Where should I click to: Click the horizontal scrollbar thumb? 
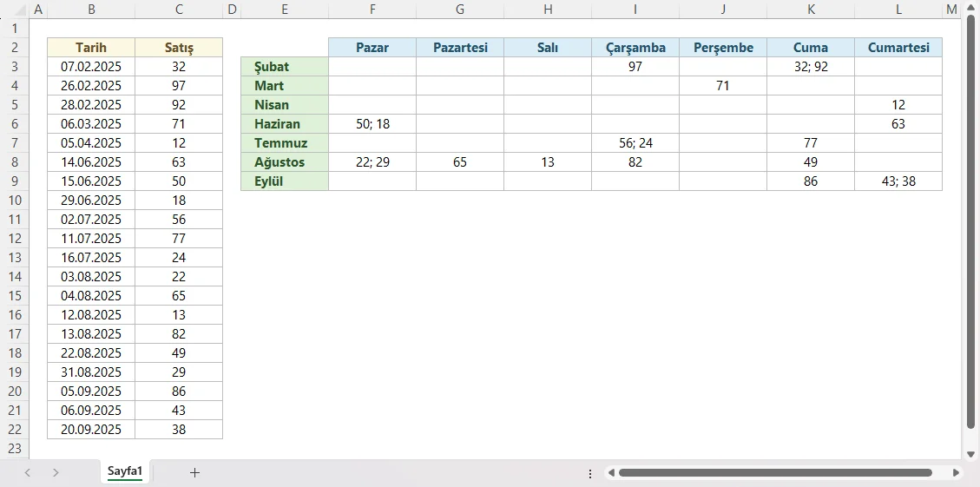[775, 473]
